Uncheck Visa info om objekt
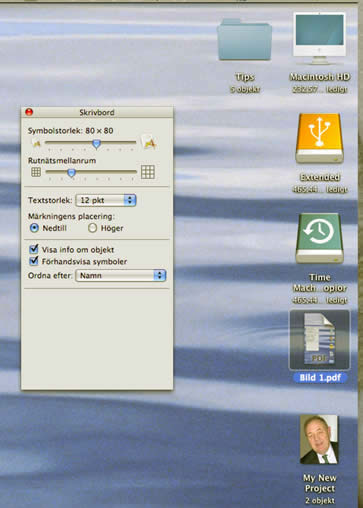363x508 pixels. pyautogui.click(x=34, y=249)
